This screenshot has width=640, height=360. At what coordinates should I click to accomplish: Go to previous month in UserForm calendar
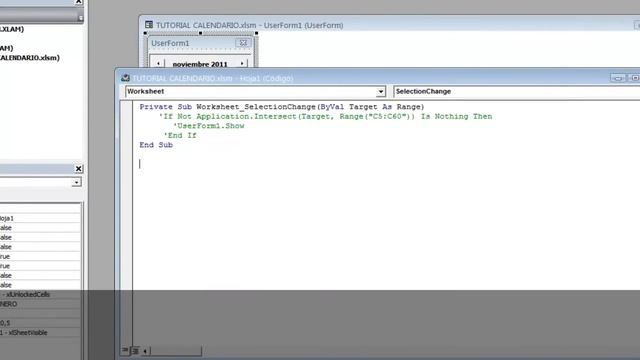point(158,64)
